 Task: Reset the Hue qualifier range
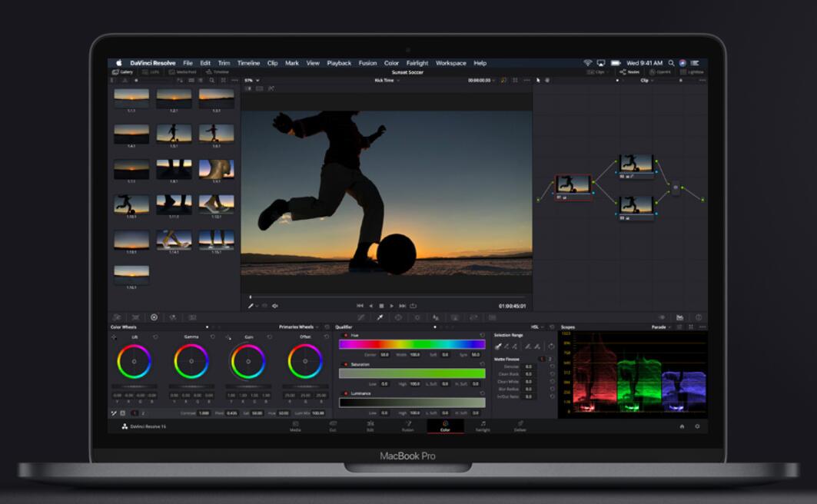[x=482, y=336]
